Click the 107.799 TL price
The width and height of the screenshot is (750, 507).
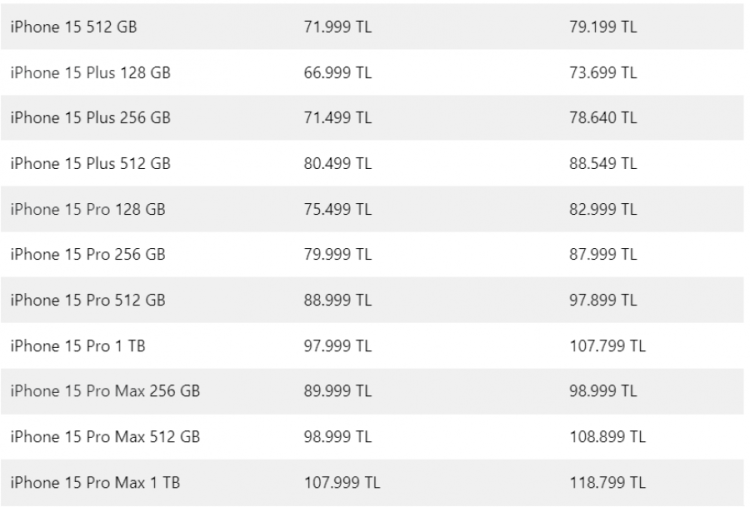click(x=607, y=346)
